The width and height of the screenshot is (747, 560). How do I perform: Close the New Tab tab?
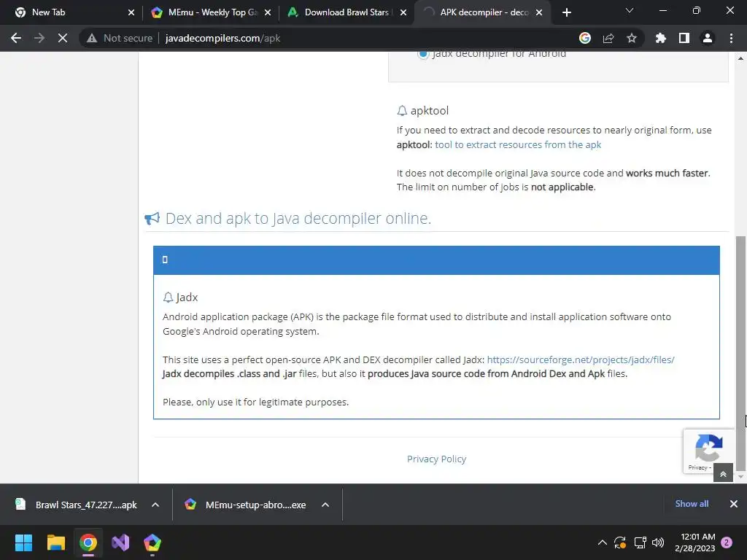(x=131, y=12)
